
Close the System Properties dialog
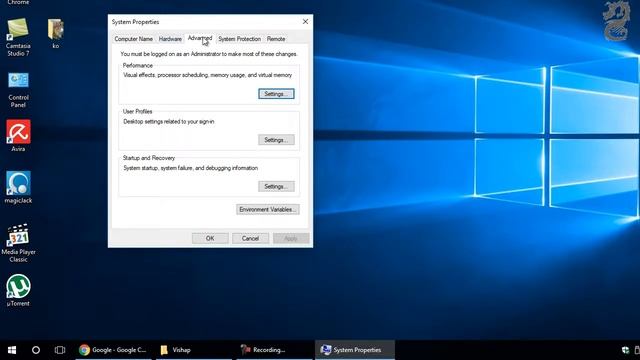pos(305,22)
